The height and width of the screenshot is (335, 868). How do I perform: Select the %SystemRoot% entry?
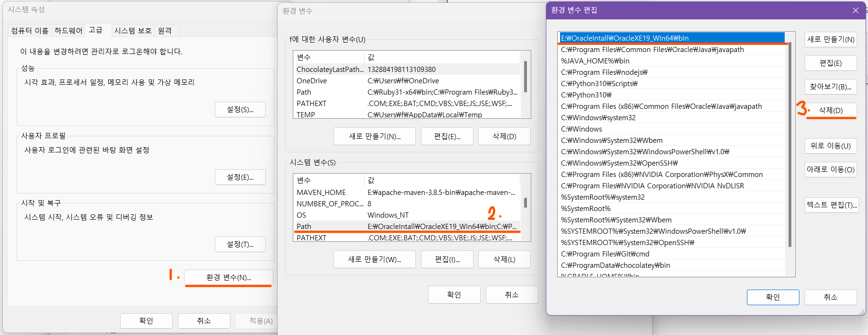[672, 208]
